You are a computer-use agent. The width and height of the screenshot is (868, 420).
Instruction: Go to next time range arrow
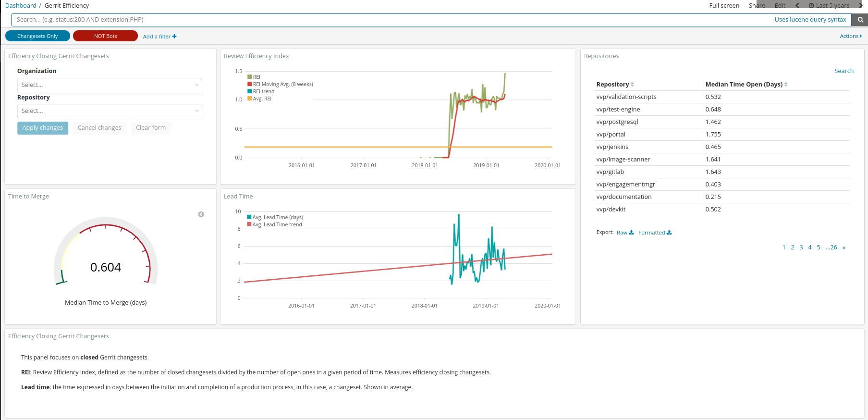click(860, 6)
